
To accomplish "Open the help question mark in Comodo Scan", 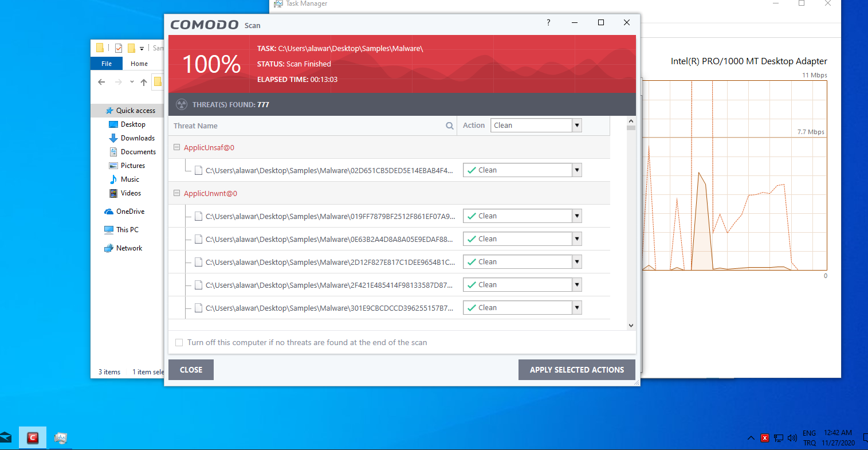I will click(x=548, y=22).
